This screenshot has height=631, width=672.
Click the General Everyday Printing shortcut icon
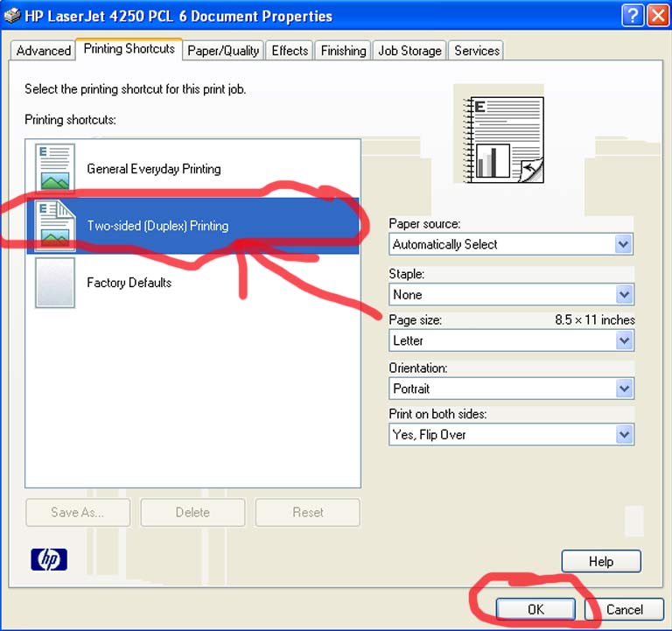(55, 168)
